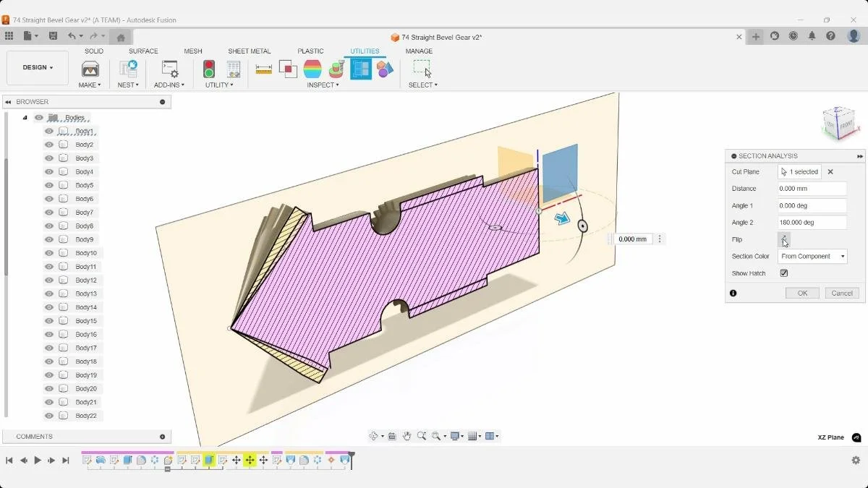Toggle visibility of Body21
Image resolution: width=868 pixels, height=488 pixels.
49,402
